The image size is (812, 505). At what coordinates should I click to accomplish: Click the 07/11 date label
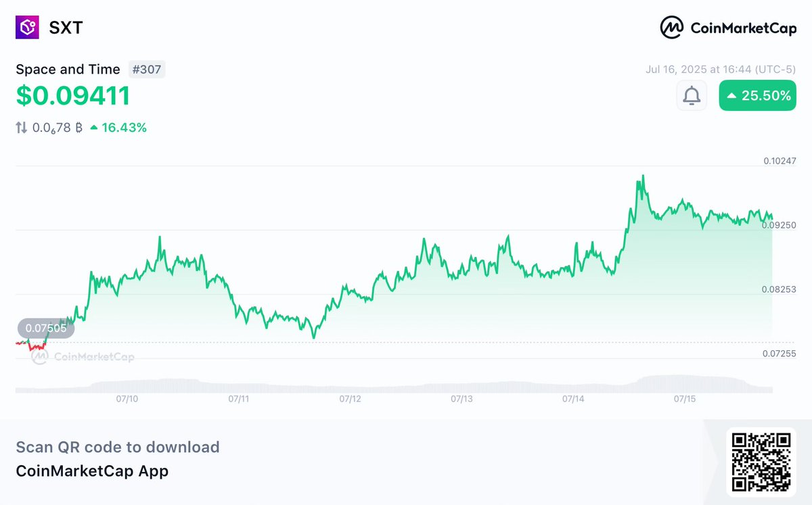pyautogui.click(x=239, y=400)
